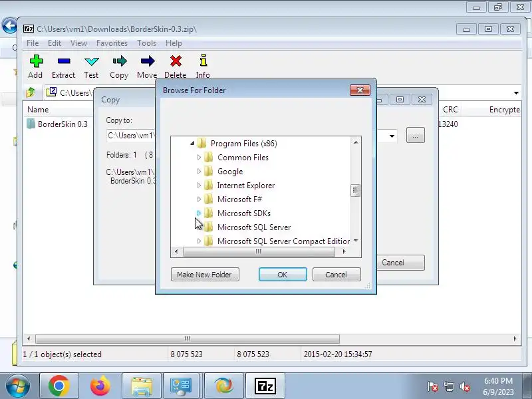Click the folder tree horizontal scrollbar thumb
532x399 pixels.
259,251
